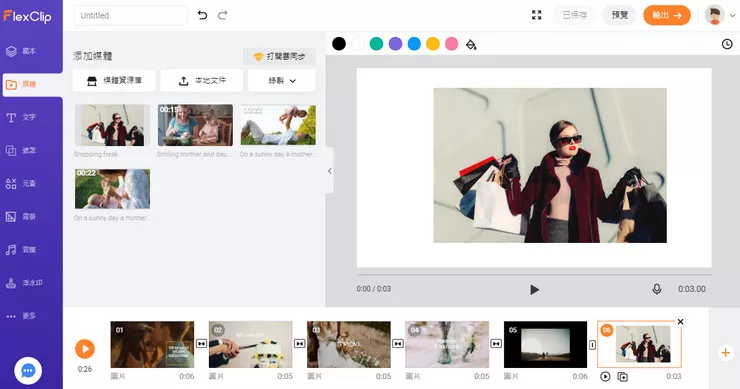
Task: Click the saved status button
Action: 574,15
